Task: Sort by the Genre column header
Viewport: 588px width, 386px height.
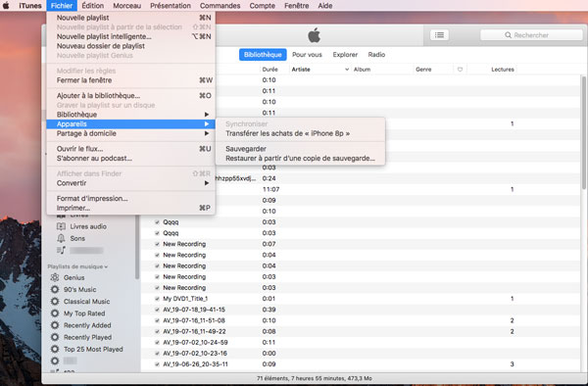Action: [423, 70]
